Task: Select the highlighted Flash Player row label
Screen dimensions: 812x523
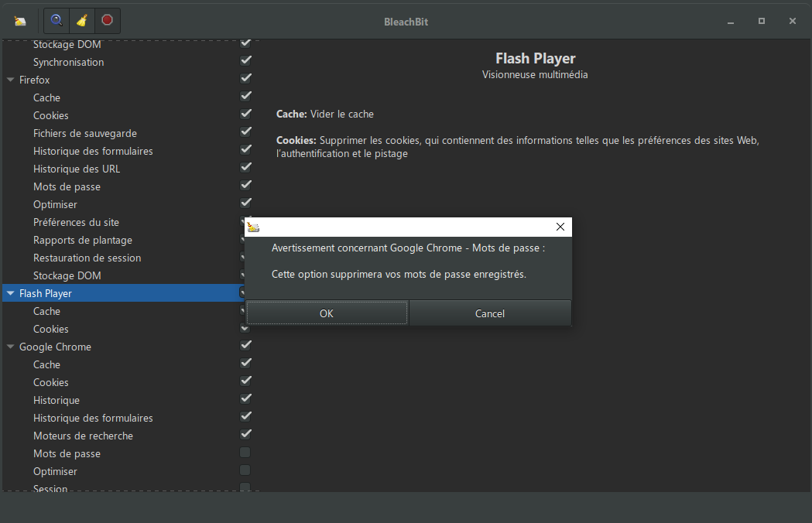Action: [x=46, y=293]
